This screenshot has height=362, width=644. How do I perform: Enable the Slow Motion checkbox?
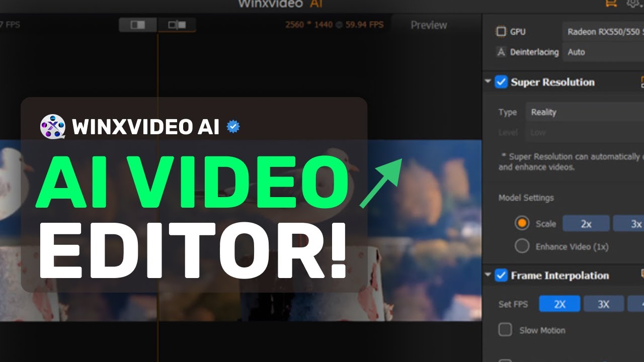[x=505, y=330]
